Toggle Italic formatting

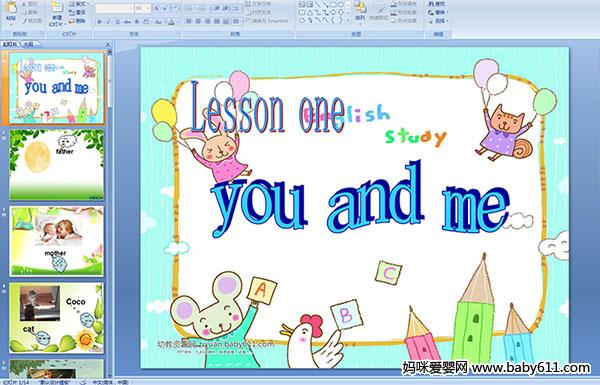tap(108, 22)
